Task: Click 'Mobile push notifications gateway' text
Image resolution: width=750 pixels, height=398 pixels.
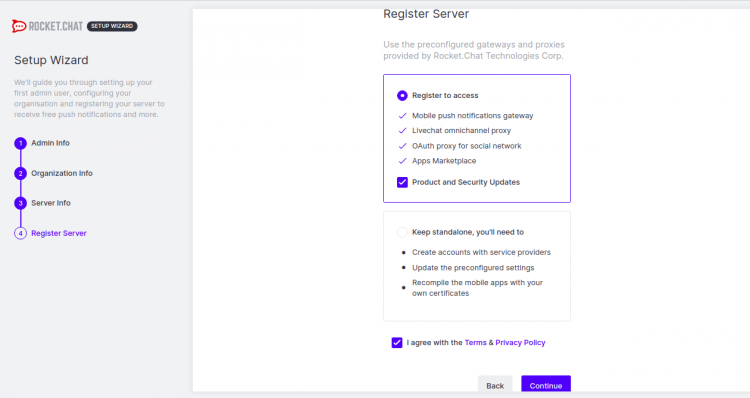Action: pyautogui.click(x=473, y=116)
